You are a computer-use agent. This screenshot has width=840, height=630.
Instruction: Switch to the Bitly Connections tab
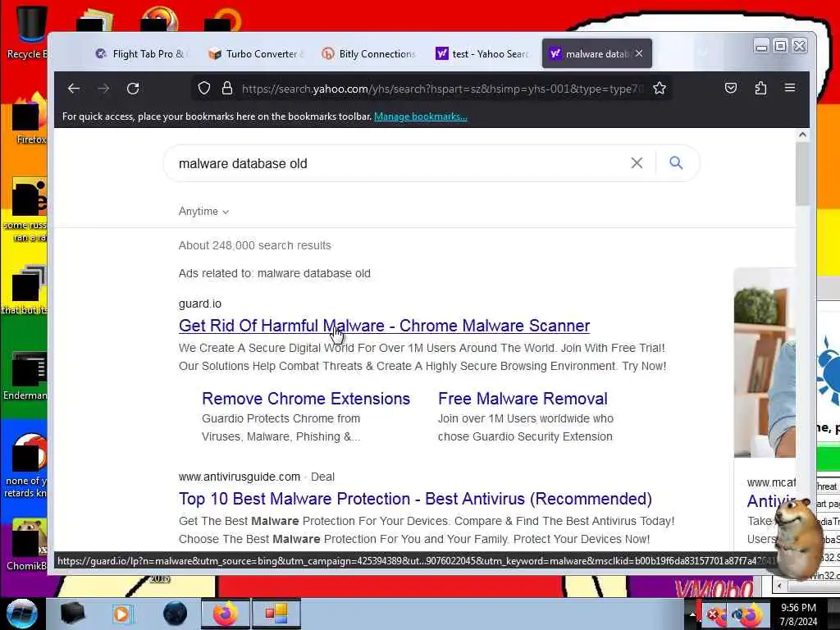(370, 53)
